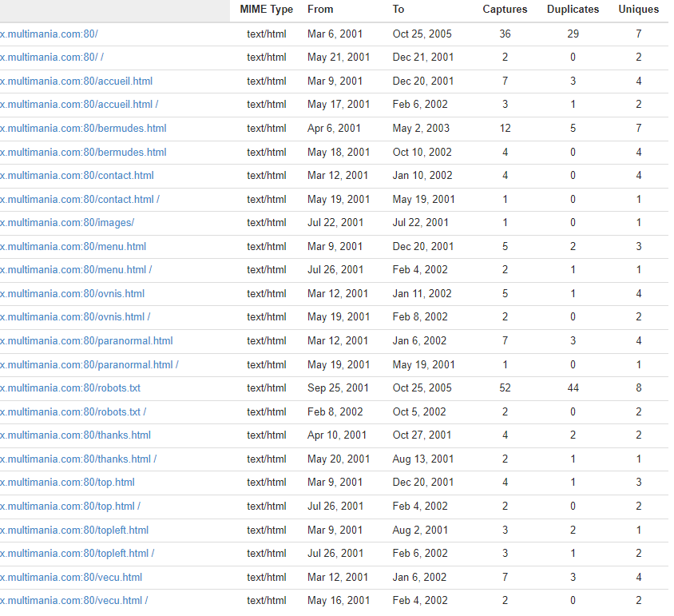Open robots.txt link with 52 captures
The height and width of the screenshot is (616, 674).
(70, 388)
